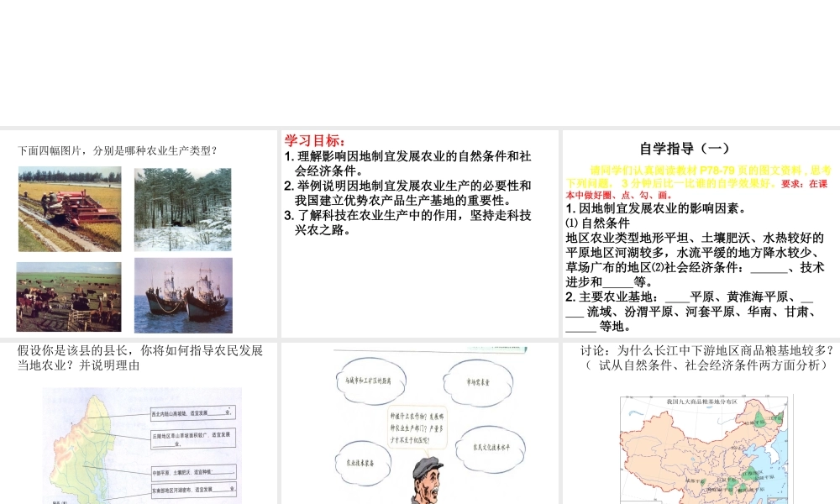Click the map label box '中部平原、土壤肥沃'
The height and width of the screenshot is (504, 840).
[193, 472]
